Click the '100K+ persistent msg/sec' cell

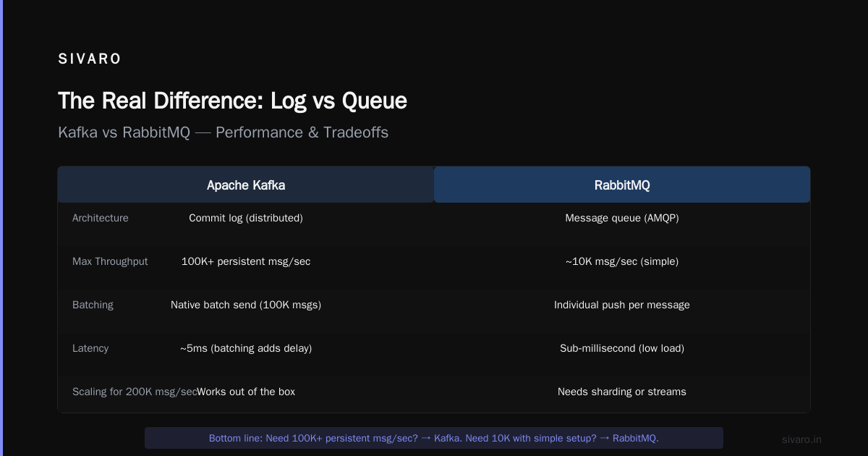click(246, 261)
